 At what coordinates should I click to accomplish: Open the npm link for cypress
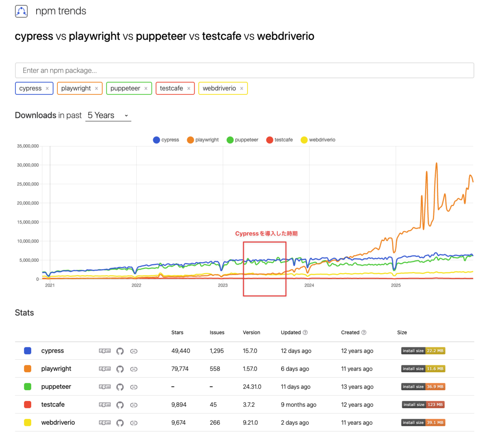(x=105, y=351)
